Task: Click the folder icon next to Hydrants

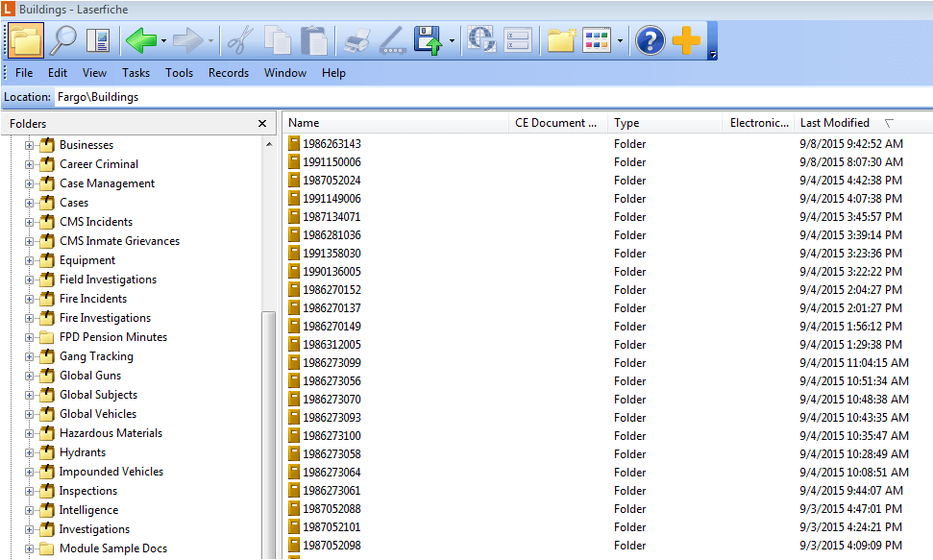Action: [47, 452]
